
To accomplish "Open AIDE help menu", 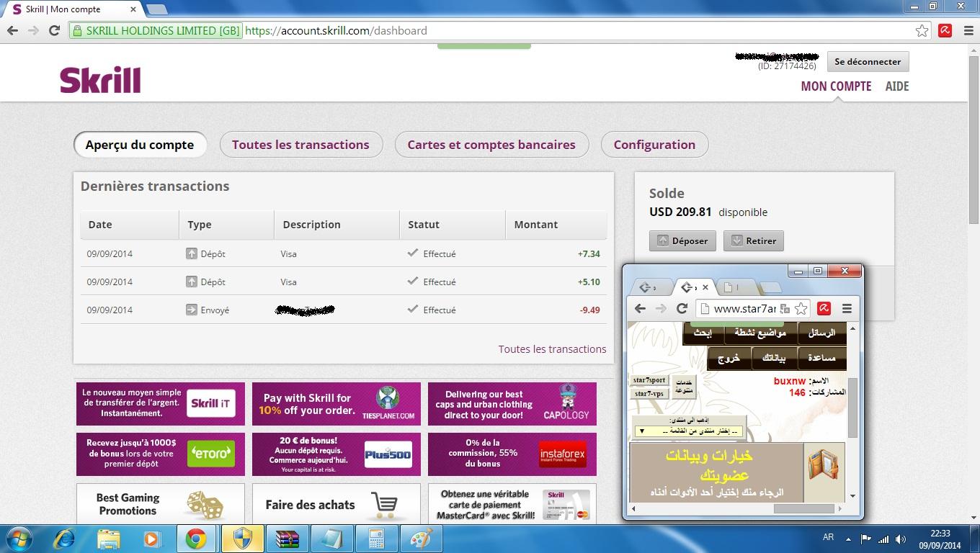I will 897,86.
